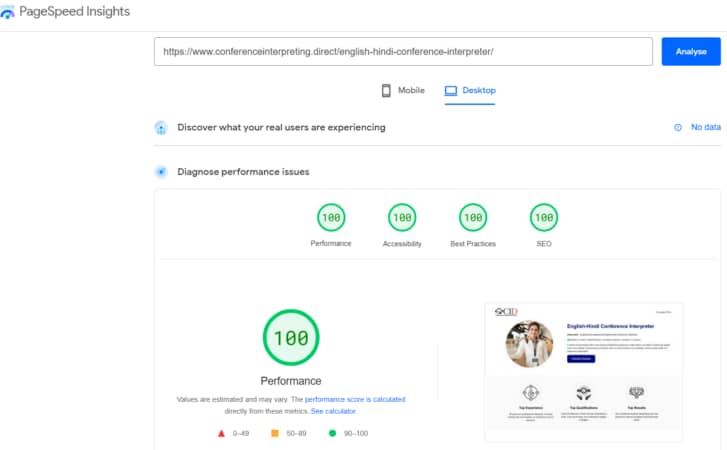Click 'Diagnose performance issues' heading
The width and height of the screenshot is (727, 450).
click(x=243, y=172)
